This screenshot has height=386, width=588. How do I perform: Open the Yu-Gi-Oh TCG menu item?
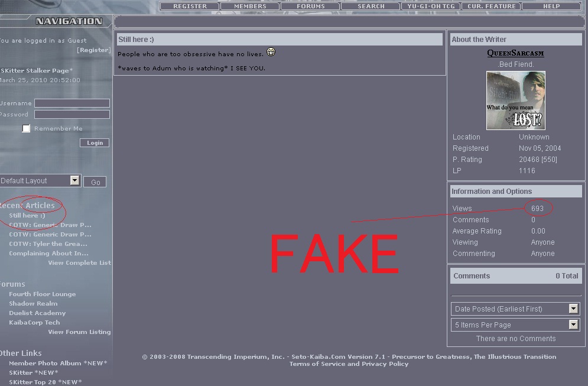[x=431, y=7]
